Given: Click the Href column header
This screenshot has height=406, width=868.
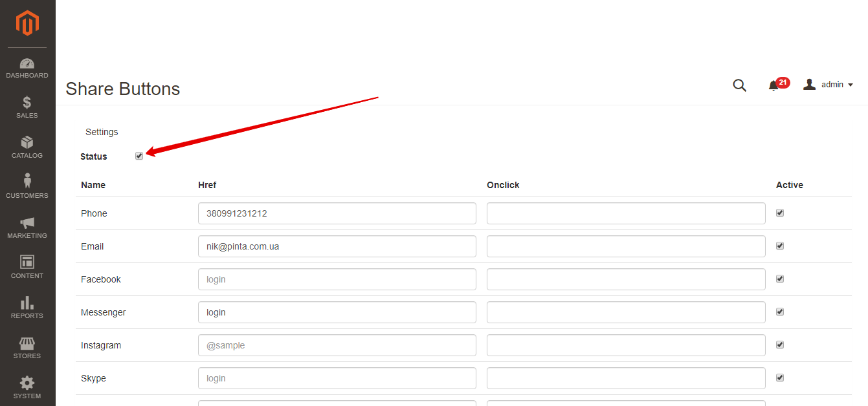Looking at the screenshot, I should (207, 185).
